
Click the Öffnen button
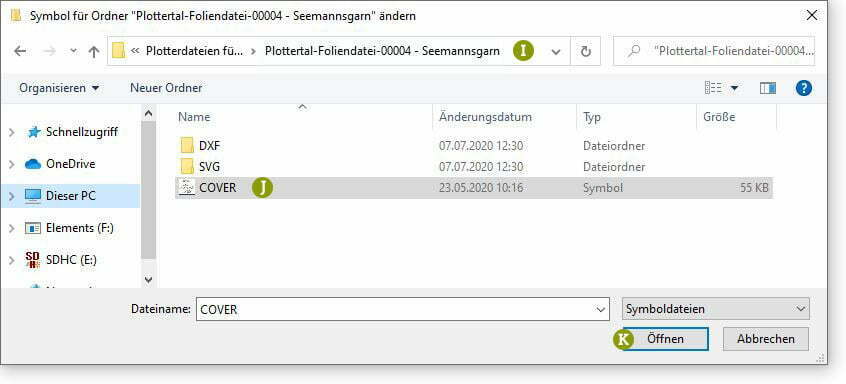click(x=665, y=339)
